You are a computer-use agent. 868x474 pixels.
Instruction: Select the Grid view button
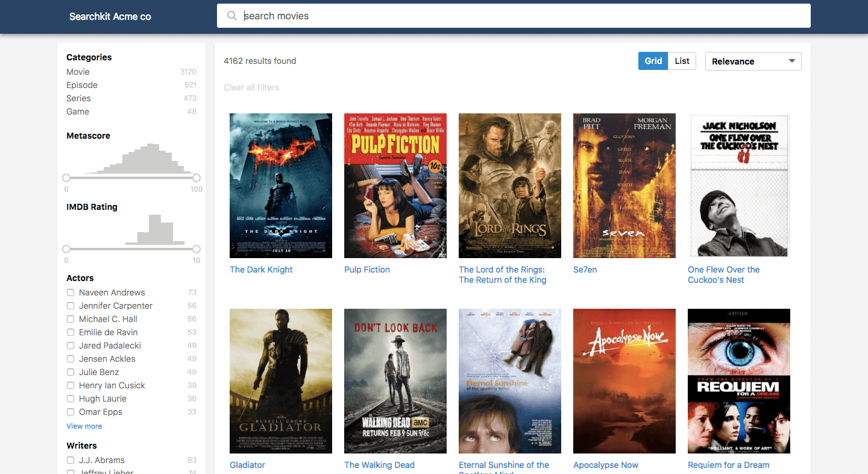(x=653, y=61)
